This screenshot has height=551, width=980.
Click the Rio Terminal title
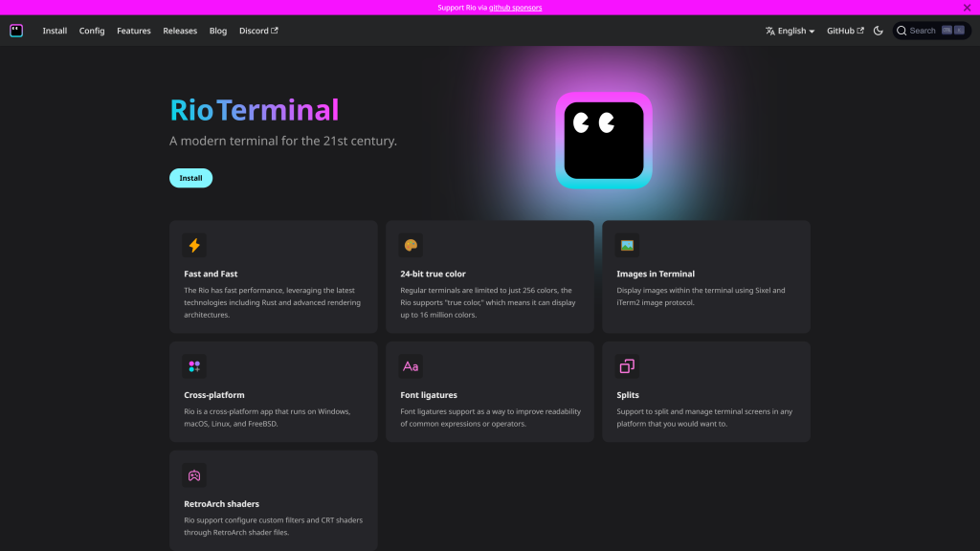(254, 110)
